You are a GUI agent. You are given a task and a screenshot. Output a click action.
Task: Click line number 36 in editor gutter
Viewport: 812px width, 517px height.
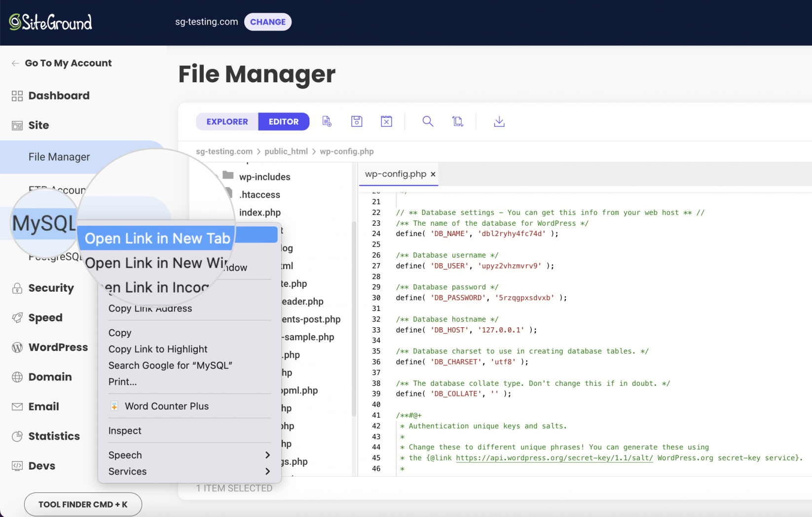tap(376, 362)
